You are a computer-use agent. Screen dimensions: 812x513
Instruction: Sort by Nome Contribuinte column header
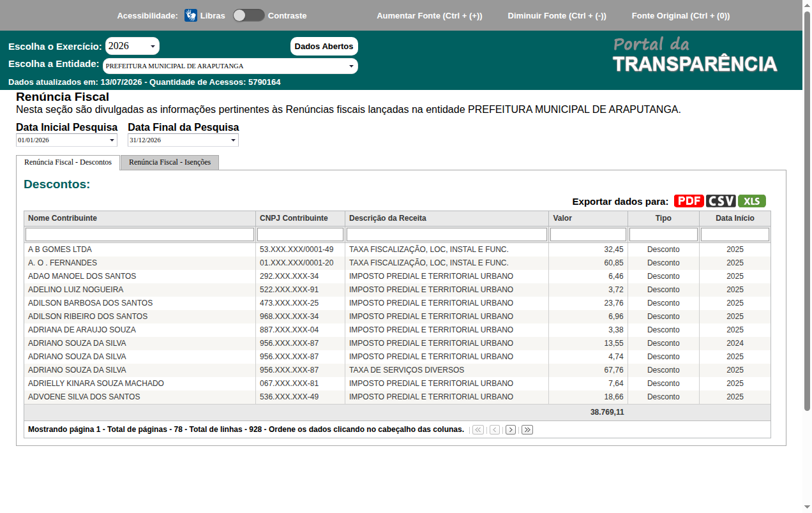point(140,218)
